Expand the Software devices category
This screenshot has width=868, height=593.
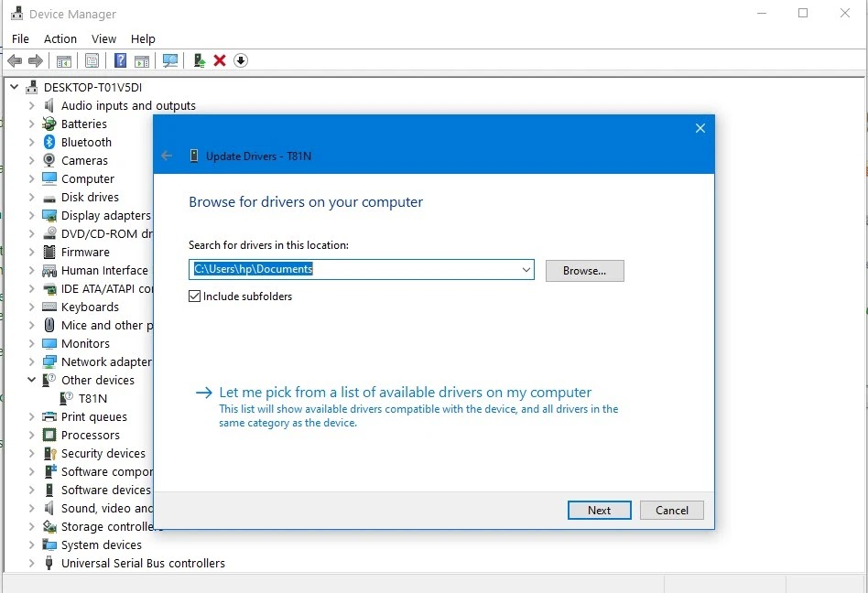pos(31,491)
